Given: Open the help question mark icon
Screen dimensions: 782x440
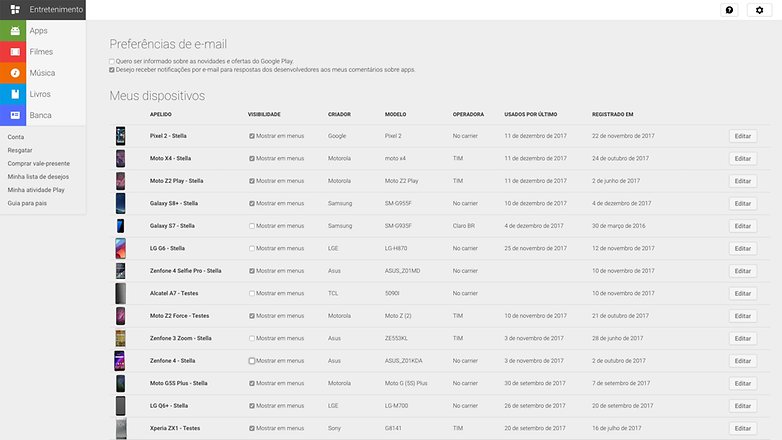Looking at the screenshot, I should [x=729, y=10].
